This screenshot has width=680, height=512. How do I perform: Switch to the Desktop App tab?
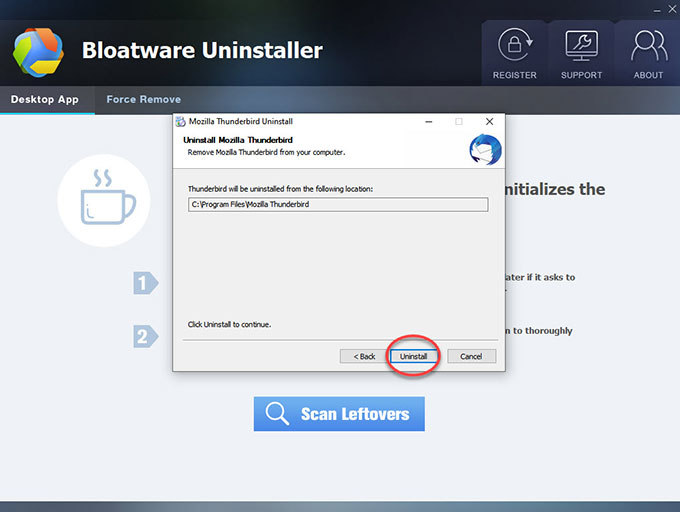click(45, 99)
